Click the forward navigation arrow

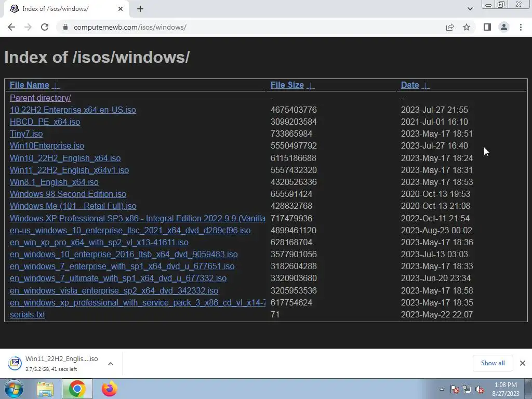coord(28,27)
